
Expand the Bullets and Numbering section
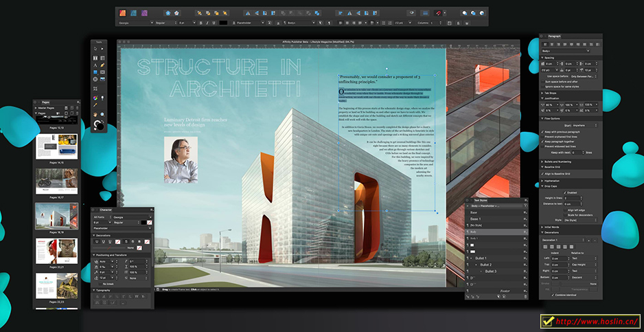click(x=542, y=162)
